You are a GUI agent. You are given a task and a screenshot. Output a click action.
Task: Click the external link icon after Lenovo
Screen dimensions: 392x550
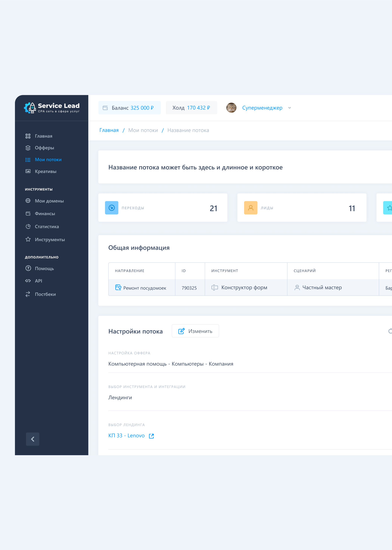151,436
